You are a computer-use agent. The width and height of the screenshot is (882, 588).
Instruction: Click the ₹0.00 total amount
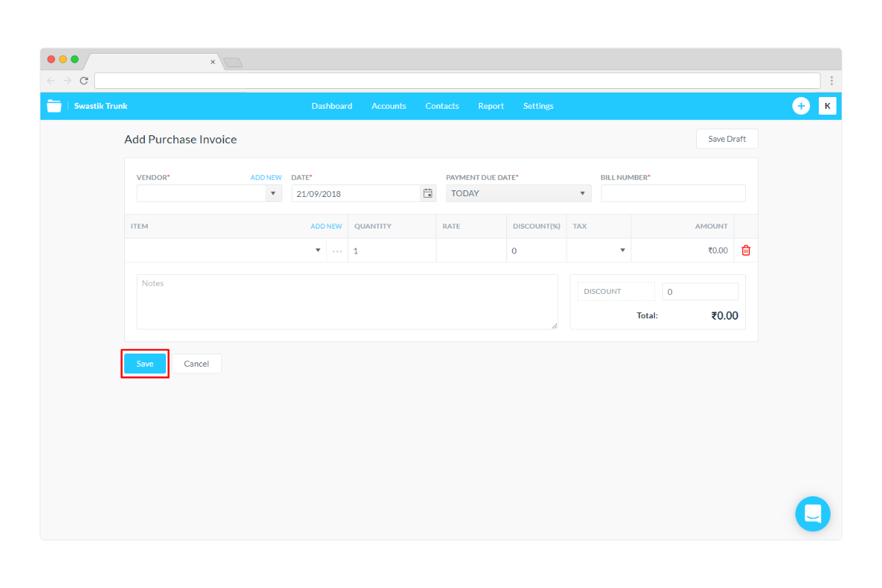(x=724, y=316)
